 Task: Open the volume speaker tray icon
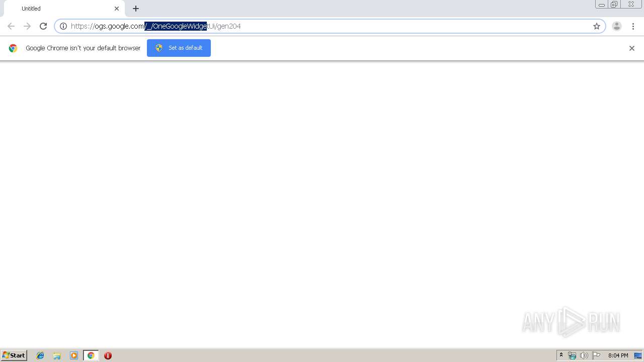[584, 355]
